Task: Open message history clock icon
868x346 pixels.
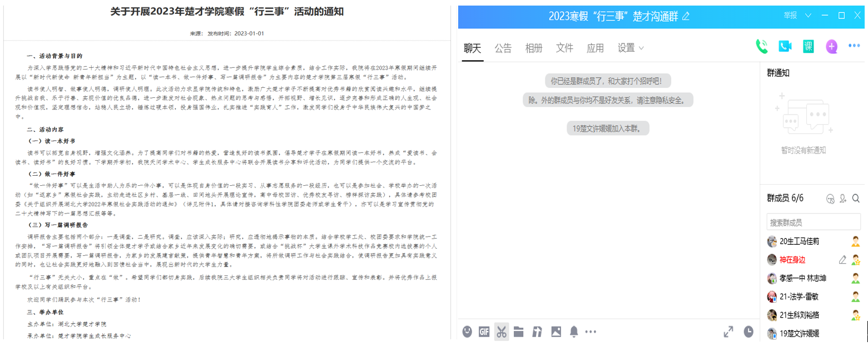Action: click(749, 332)
